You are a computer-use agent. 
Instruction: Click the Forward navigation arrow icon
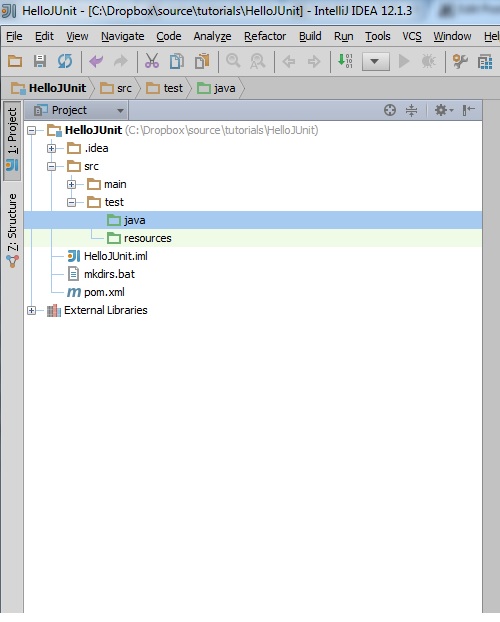(x=313, y=61)
